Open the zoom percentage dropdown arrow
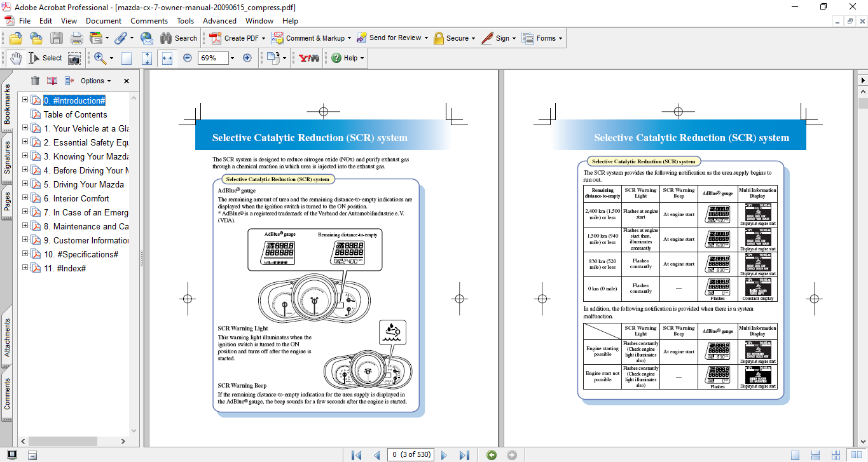Viewport: 868px width, 462px height. 232,58
